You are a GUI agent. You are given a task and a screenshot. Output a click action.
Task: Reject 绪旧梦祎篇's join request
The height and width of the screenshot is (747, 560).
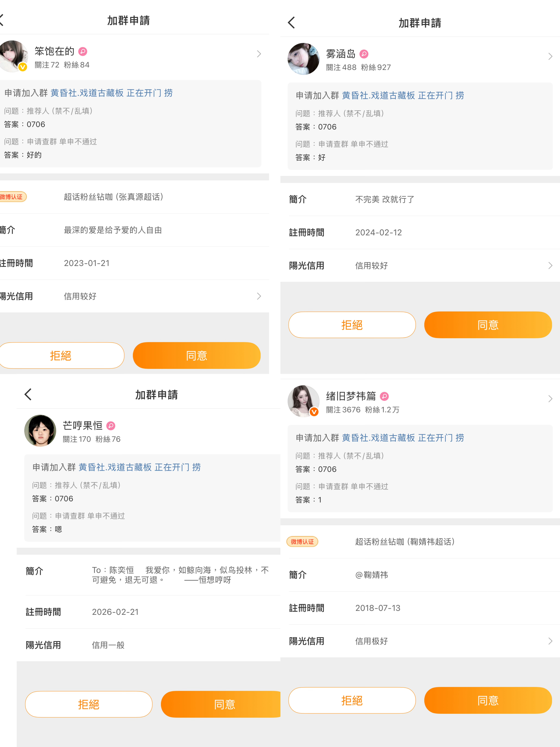pos(352,700)
